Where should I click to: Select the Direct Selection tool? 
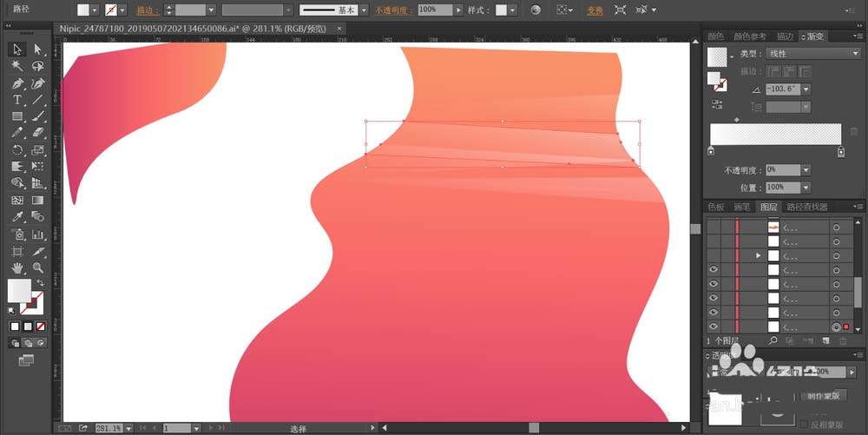coord(37,49)
